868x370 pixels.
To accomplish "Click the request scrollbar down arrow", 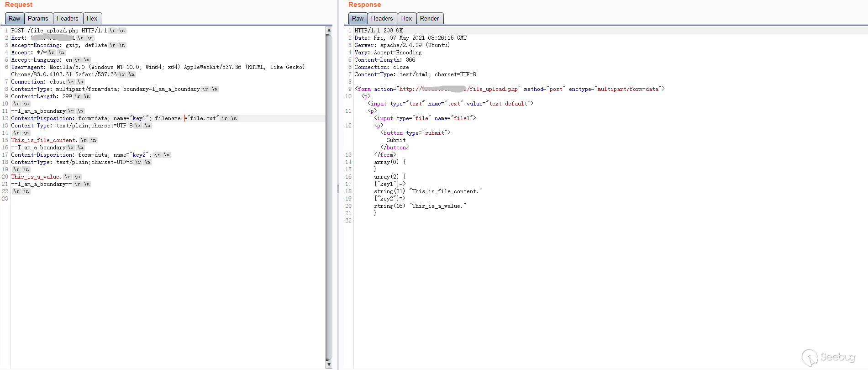I will pyautogui.click(x=329, y=365).
